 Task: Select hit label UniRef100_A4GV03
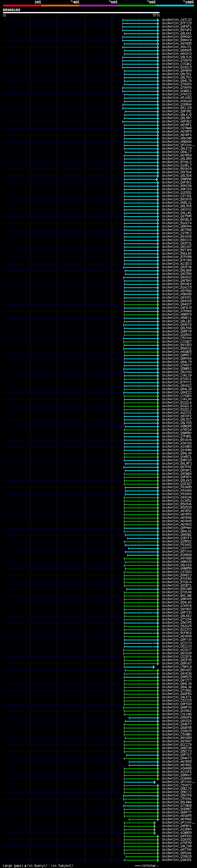click(x=177, y=54)
